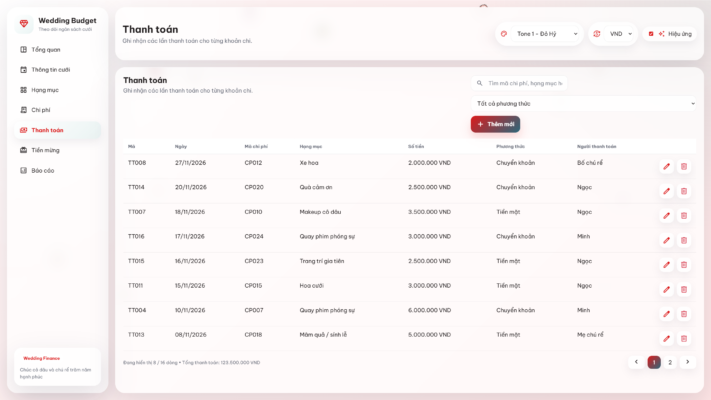Select page 1 in pagination
This screenshot has width=711, height=400.
(x=654, y=362)
